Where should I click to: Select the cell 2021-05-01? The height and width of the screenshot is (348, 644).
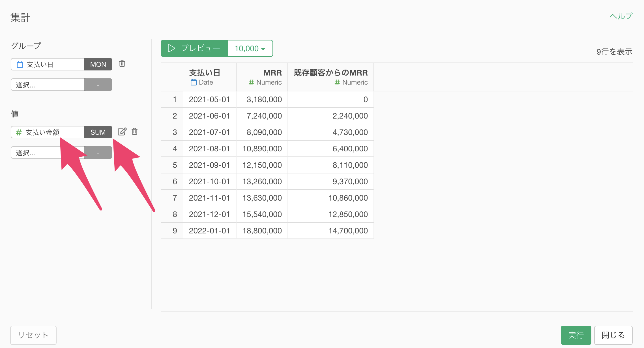pos(209,99)
